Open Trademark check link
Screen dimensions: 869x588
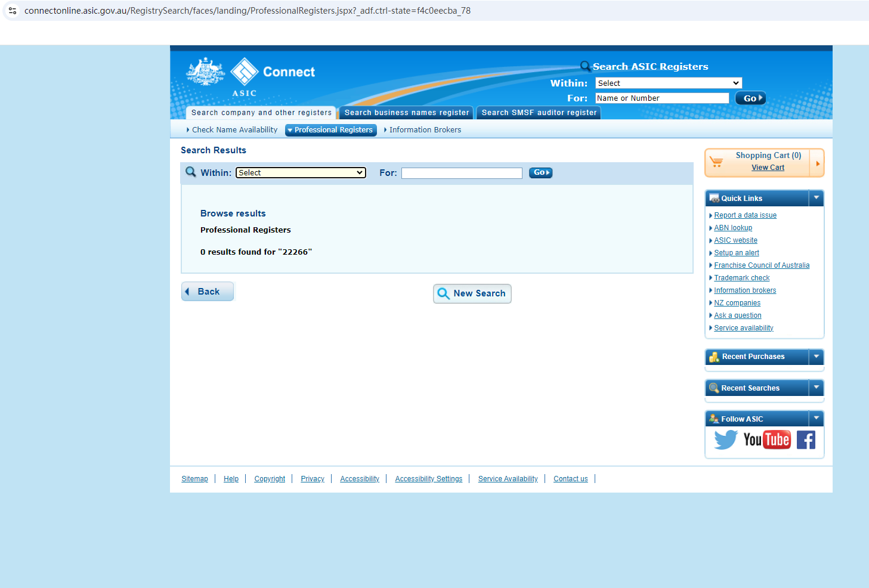click(x=742, y=278)
